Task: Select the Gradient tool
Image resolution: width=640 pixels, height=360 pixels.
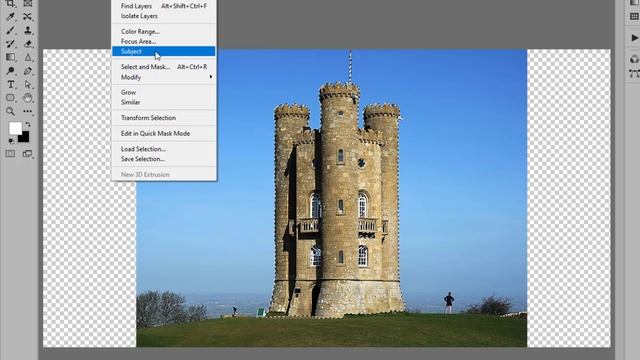Action: pyautogui.click(x=11, y=57)
